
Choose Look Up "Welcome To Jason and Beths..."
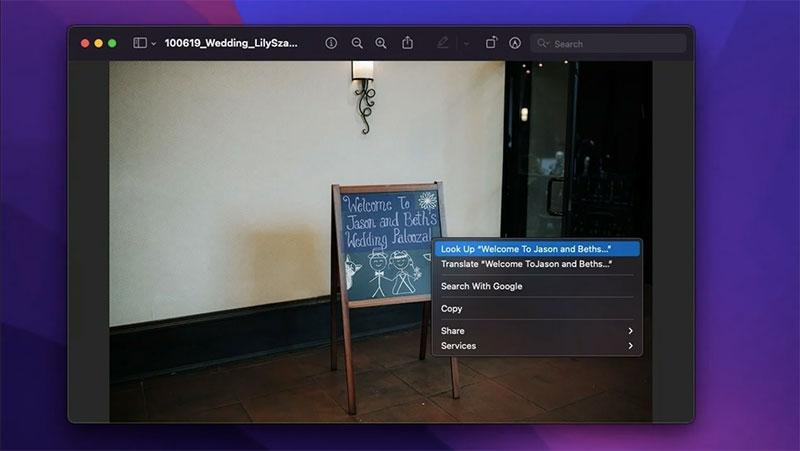pos(537,249)
